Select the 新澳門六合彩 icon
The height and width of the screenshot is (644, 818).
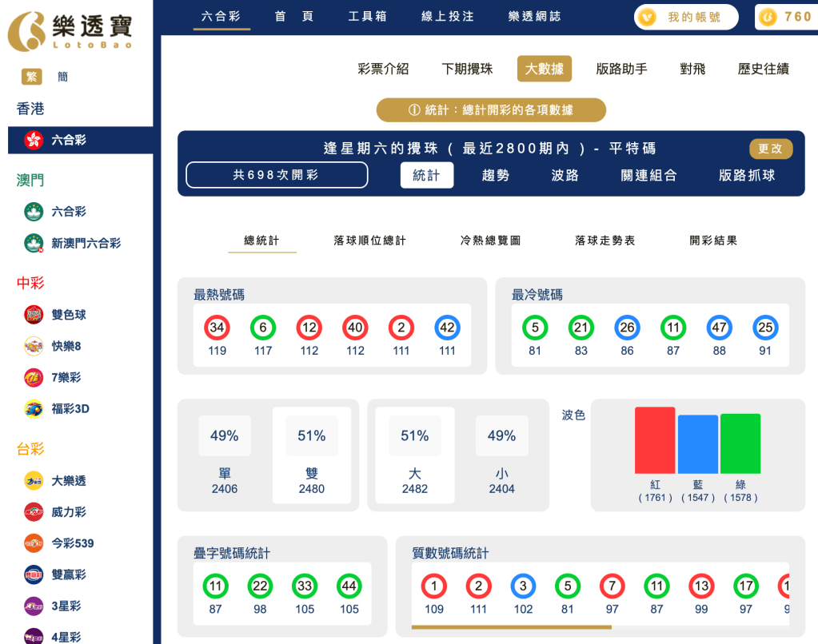(x=32, y=243)
